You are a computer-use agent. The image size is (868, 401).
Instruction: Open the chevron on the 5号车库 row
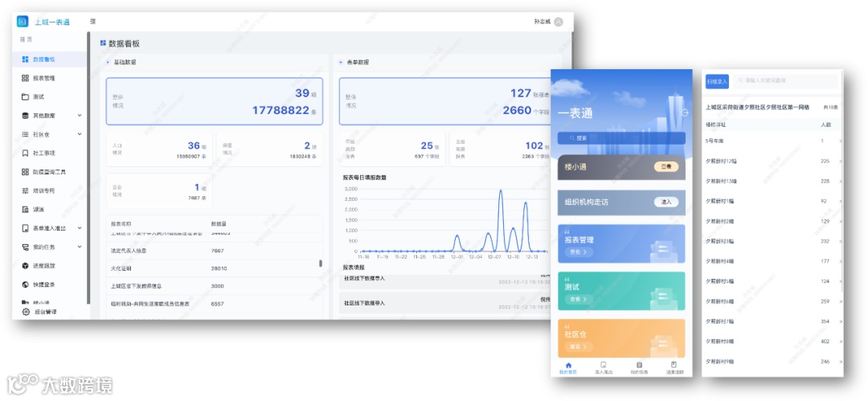tap(841, 141)
